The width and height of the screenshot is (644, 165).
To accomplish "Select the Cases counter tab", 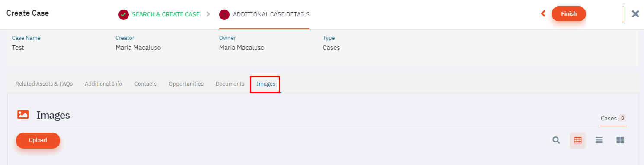I will point(613,119).
